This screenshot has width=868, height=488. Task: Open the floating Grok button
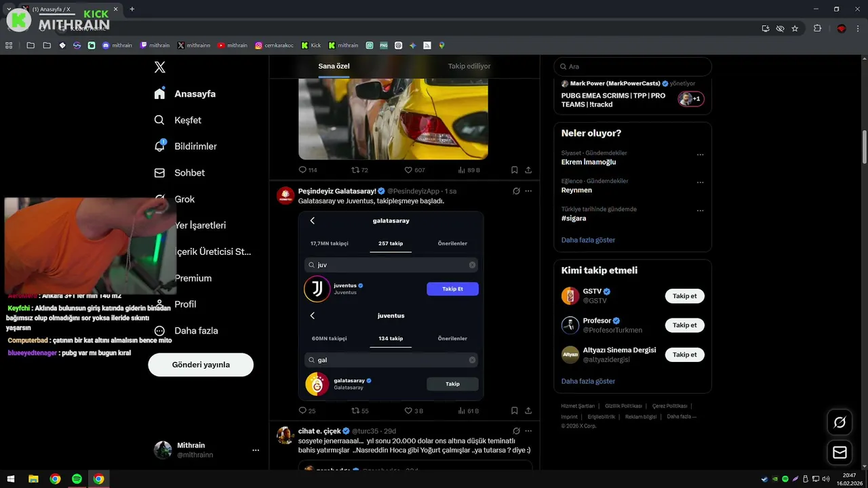pyautogui.click(x=840, y=422)
